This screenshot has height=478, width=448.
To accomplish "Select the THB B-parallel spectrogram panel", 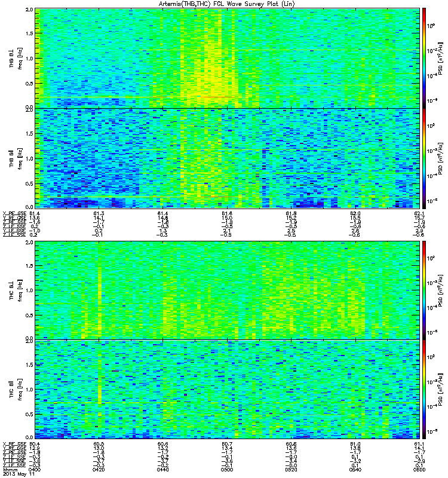I will 228,158.
